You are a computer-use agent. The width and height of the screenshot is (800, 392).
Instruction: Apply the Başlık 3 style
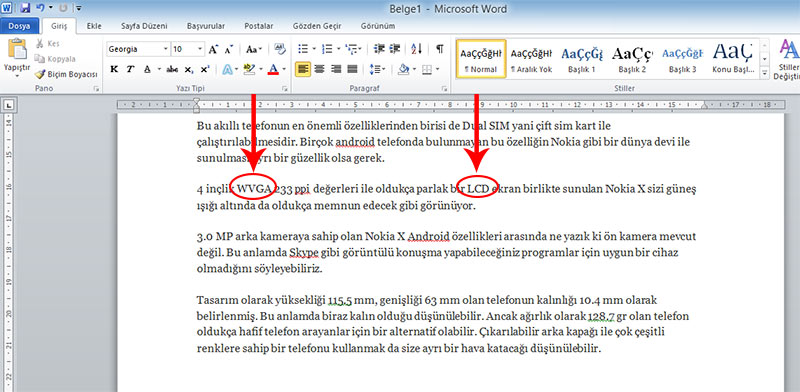click(683, 59)
